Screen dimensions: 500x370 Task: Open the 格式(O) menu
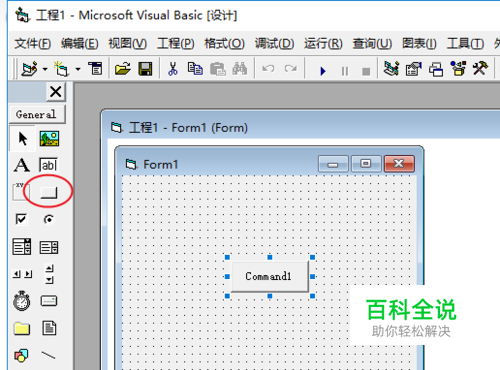(224, 44)
